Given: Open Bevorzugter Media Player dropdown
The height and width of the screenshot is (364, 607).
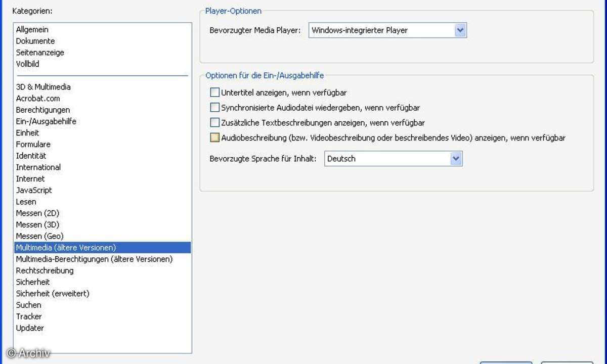Looking at the screenshot, I should tap(387, 30).
